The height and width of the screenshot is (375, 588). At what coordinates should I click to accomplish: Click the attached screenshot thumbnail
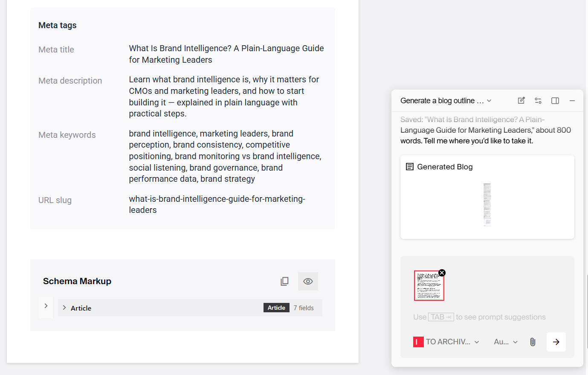[429, 285]
